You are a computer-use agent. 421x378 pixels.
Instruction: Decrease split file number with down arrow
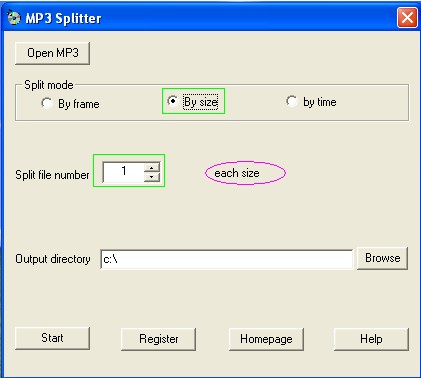click(x=152, y=177)
